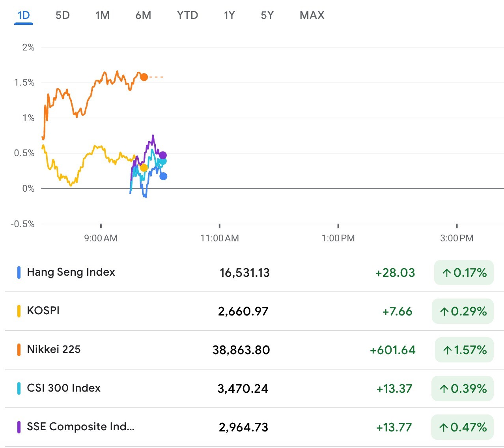Screen dimensions: 504x448
Task: Show the 6M chart range
Action: (x=143, y=15)
